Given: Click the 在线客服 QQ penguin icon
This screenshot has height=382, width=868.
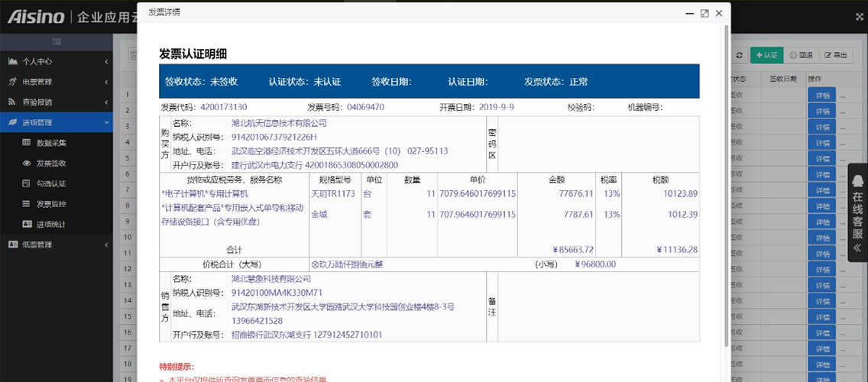Looking at the screenshot, I should 857,180.
